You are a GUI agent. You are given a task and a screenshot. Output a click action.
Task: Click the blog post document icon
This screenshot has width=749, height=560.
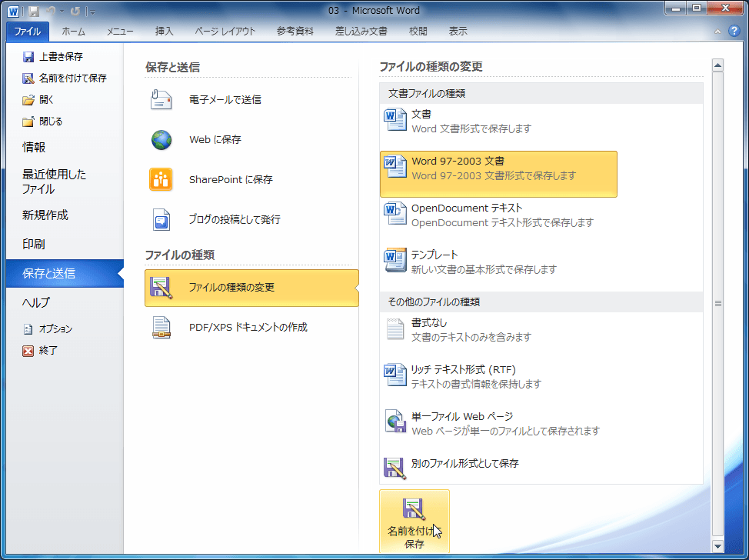point(161,220)
